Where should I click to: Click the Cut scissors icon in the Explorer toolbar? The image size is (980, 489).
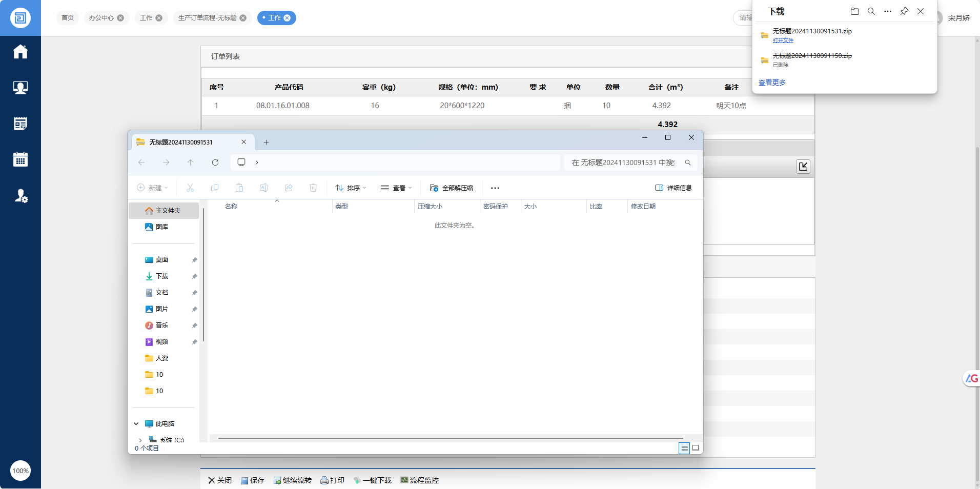pyautogui.click(x=190, y=188)
